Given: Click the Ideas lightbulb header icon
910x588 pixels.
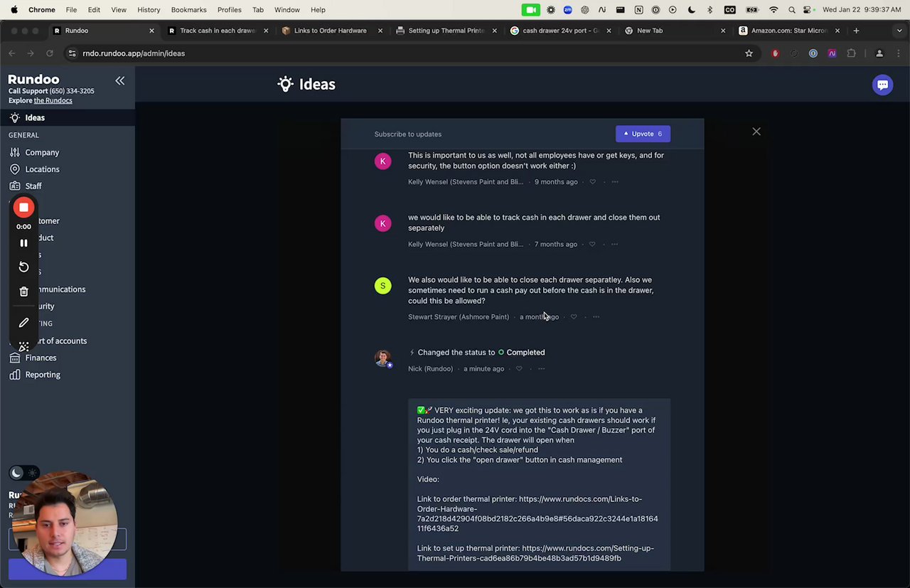Looking at the screenshot, I should coord(285,84).
